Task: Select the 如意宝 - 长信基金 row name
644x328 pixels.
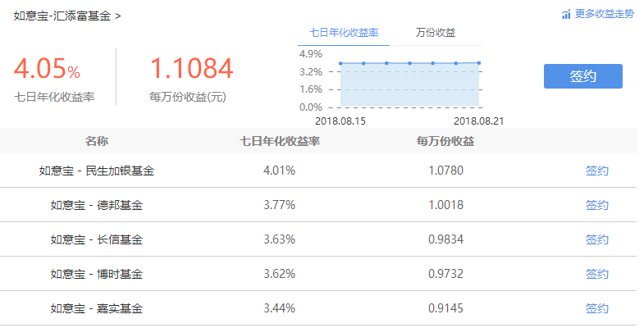Action: pyautogui.click(x=97, y=239)
